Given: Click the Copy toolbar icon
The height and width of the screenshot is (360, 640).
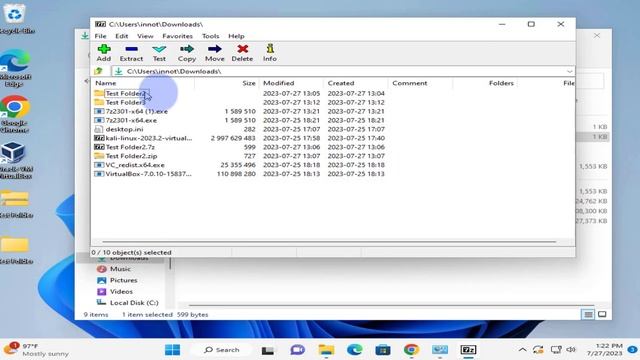Looking at the screenshot, I should click(187, 53).
